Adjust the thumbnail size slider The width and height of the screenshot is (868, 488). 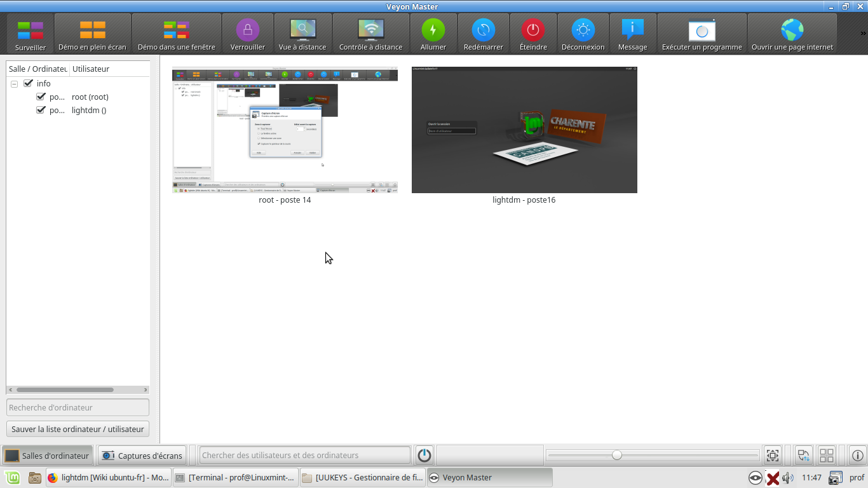point(617,455)
